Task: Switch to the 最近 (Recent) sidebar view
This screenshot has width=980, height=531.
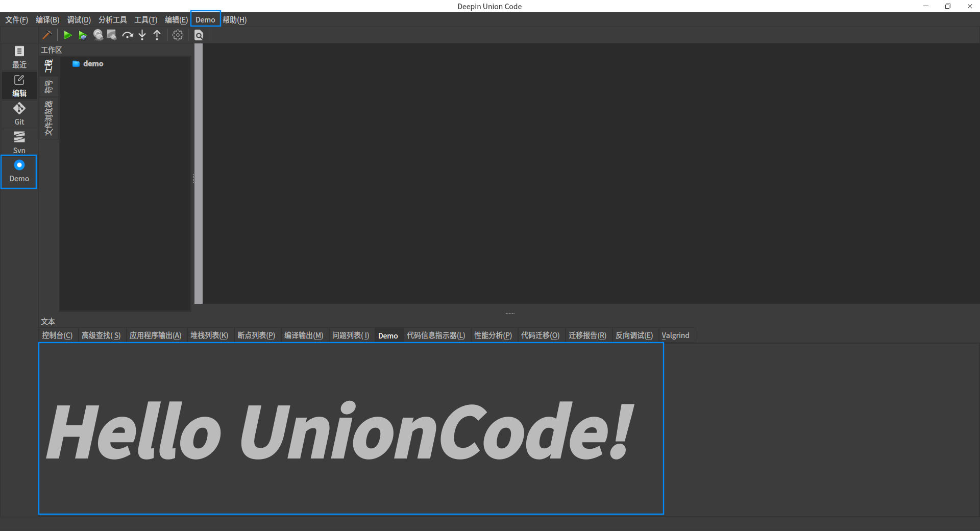Action: click(19, 56)
